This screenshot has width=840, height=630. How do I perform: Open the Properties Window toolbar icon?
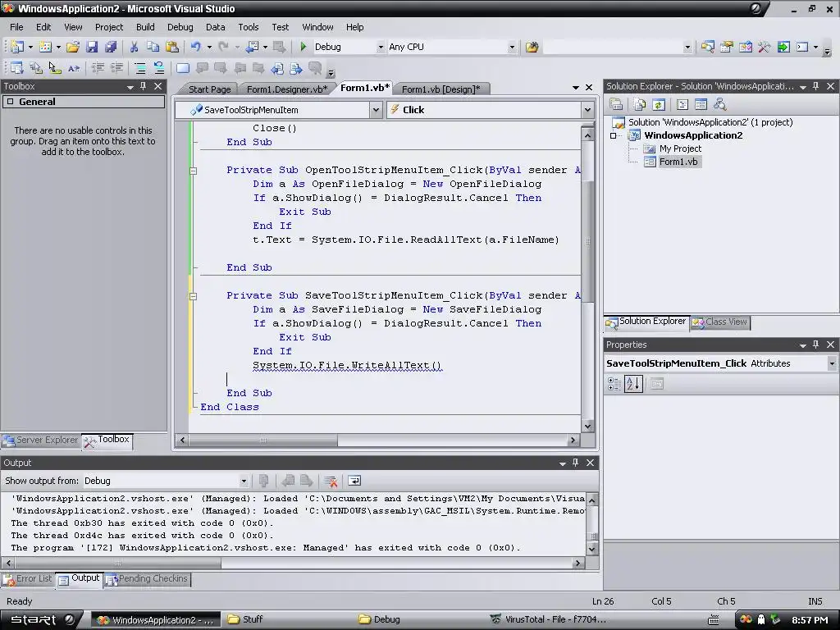pos(727,47)
